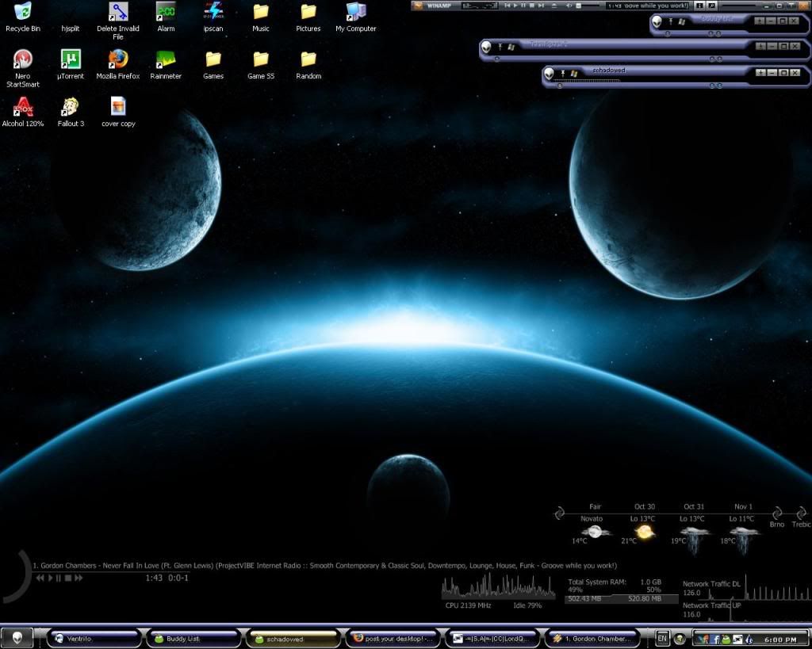
Task: Click Winamp magnifier search button
Action: (x=713, y=6)
